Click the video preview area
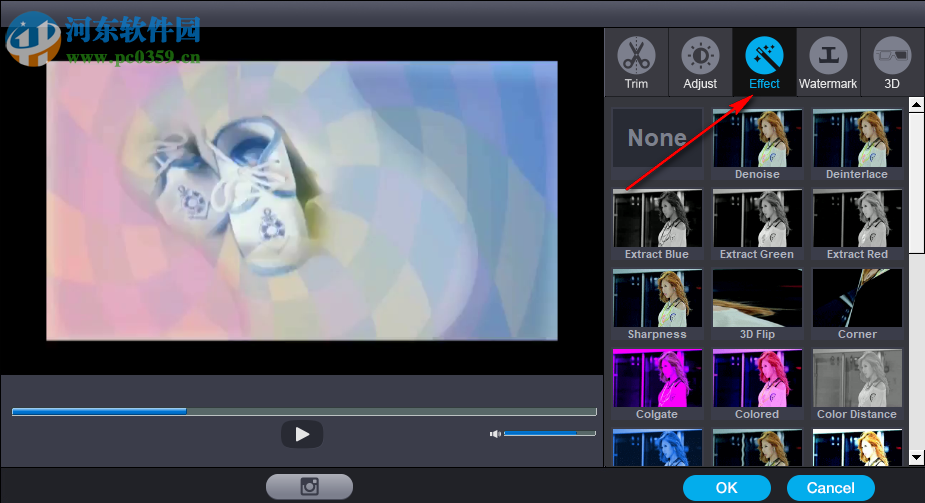925x503 pixels. point(302,200)
